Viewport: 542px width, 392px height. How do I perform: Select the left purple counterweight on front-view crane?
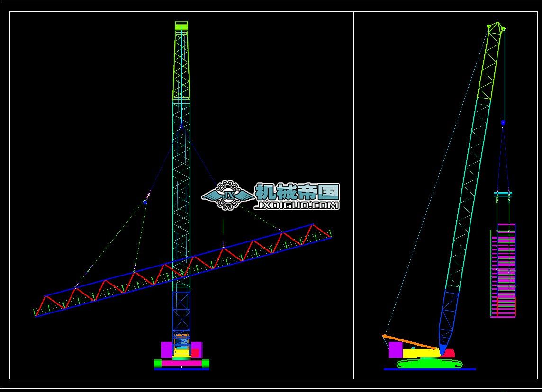(x=167, y=350)
